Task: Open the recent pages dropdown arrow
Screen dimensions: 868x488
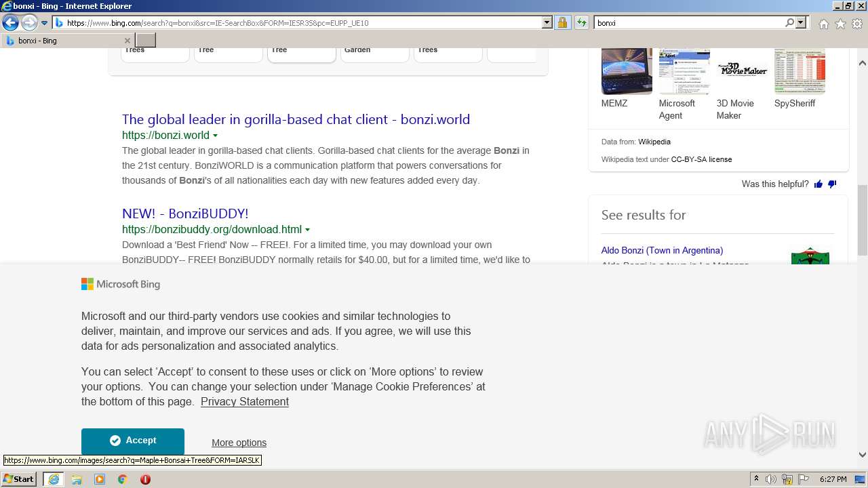Action: 45,23
